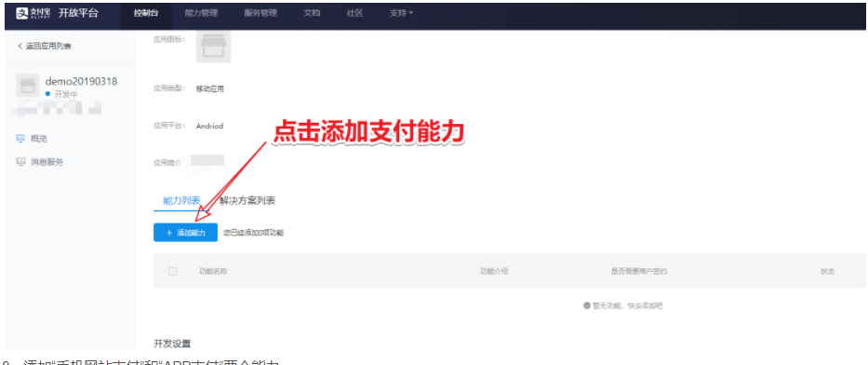Screen dimensions: 868x365
Task: Click the 开发中 status label
Action: [x=66, y=94]
